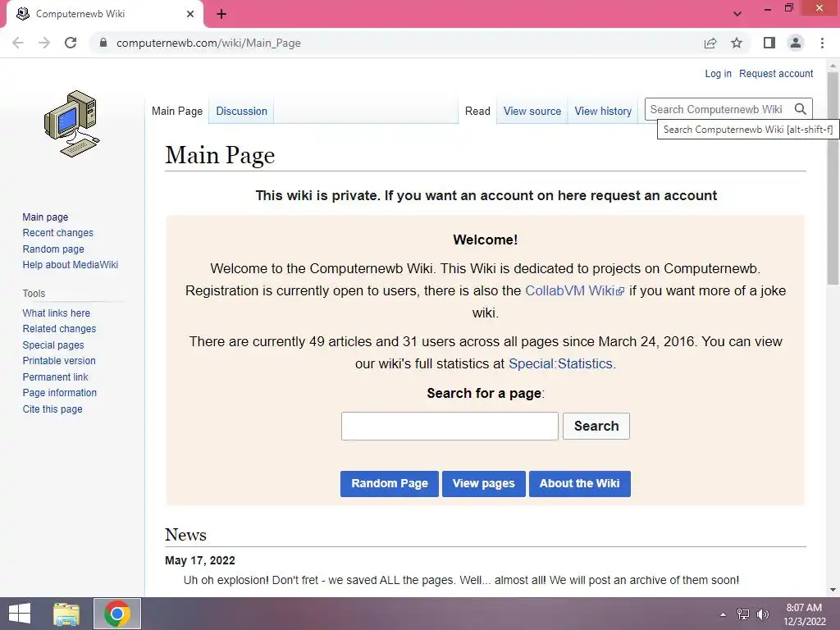Image resolution: width=840 pixels, height=630 pixels.
Task: Follow the CollabVM Wiki external link
Action: click(574, 290)
